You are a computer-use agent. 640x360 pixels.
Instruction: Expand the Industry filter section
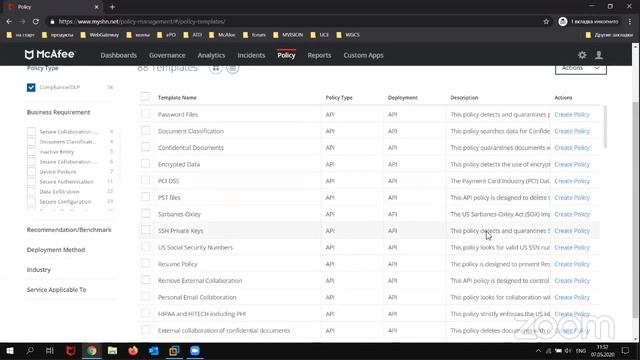(39, 270)
